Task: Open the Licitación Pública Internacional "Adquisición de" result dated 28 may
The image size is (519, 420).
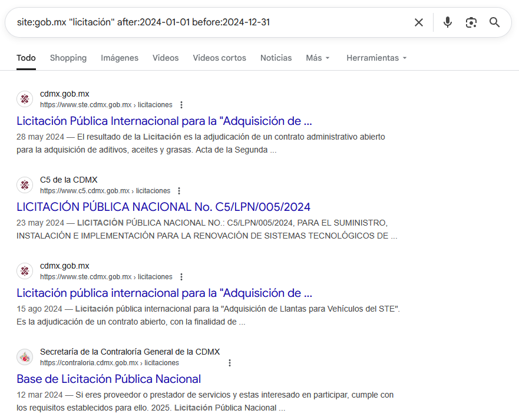Action: (x=164, y=121)
